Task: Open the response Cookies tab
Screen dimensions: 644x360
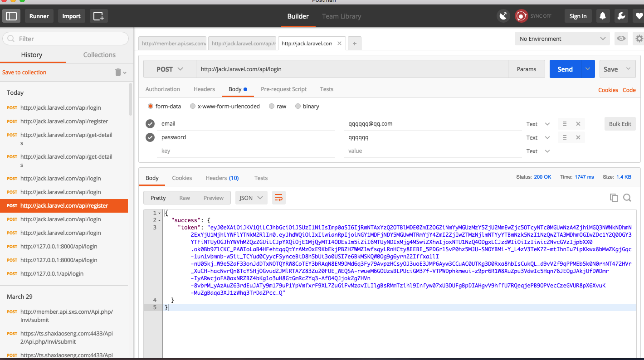Action: 182,178
